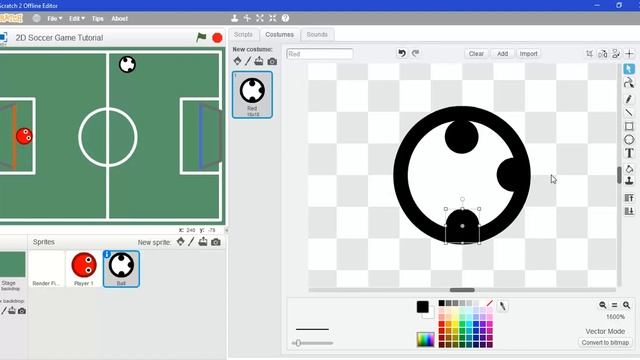Click the Clear button
Screen dimensions: 640x360
click(476, 53)
